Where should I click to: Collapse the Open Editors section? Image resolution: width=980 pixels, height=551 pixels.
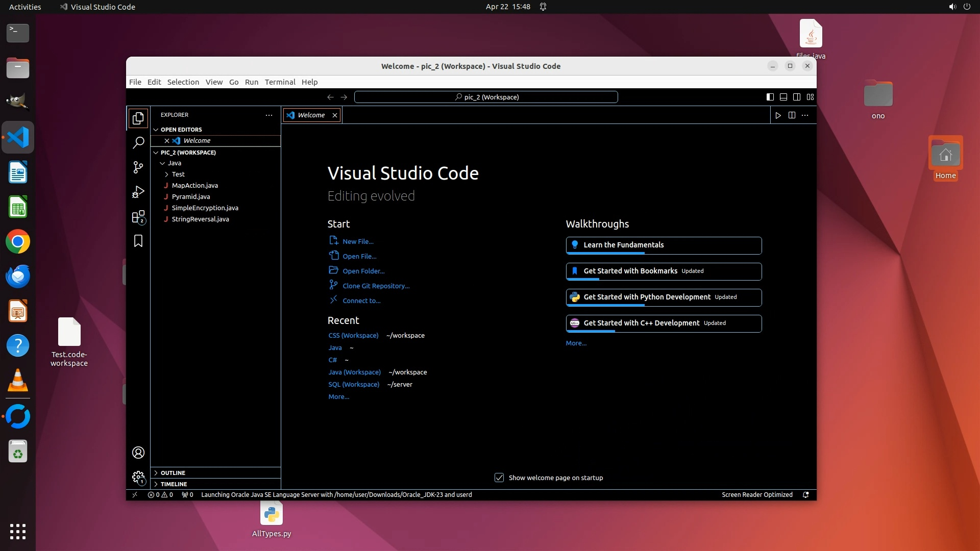pyautogui.click(x=181, y=130)
